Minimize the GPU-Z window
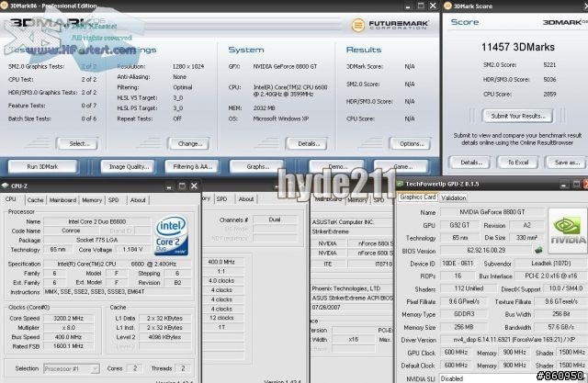 [564, 184]
